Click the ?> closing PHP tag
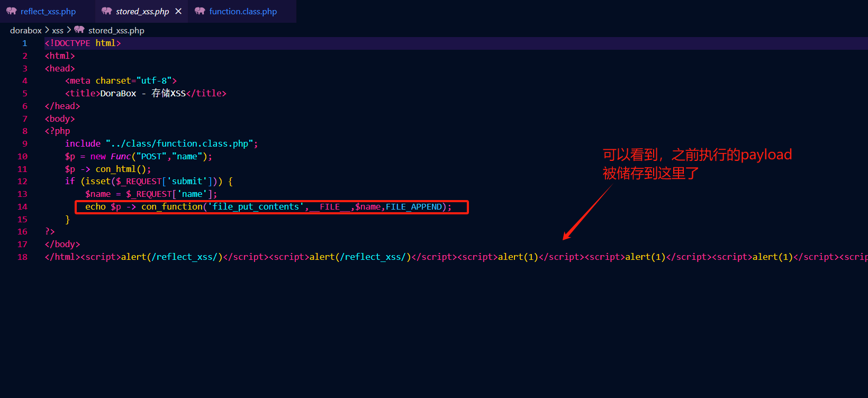The height and width of the screenshot is (398, 868). [50, 232]
